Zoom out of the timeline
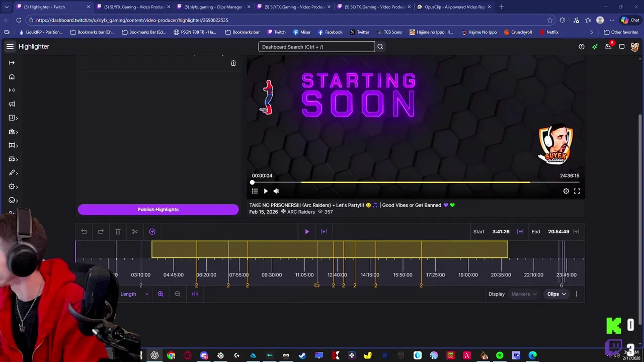The image size is (644, 362). click(x=178, y=294)
